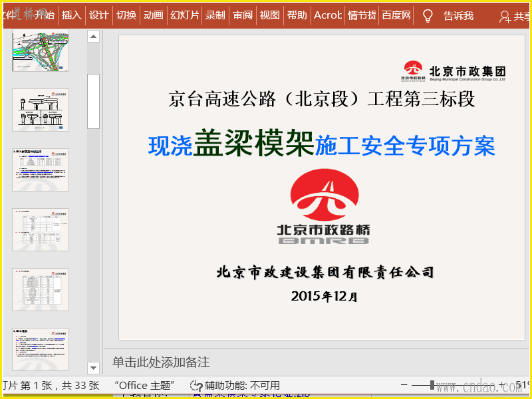The height and width of the screenshot is (399, 532).
Task: Open the 开始 (Home) ribbon tab
Action: 44,15
